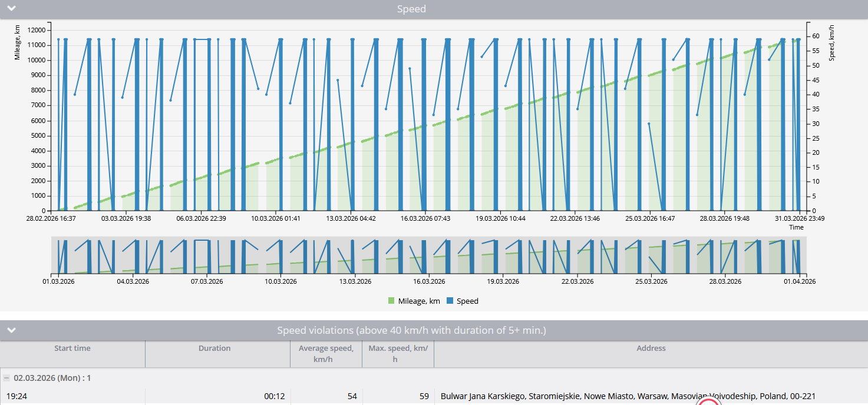This screenshot has width=868, height=405.
Task: Collapse the Speed section chevron
Action: 12,9
